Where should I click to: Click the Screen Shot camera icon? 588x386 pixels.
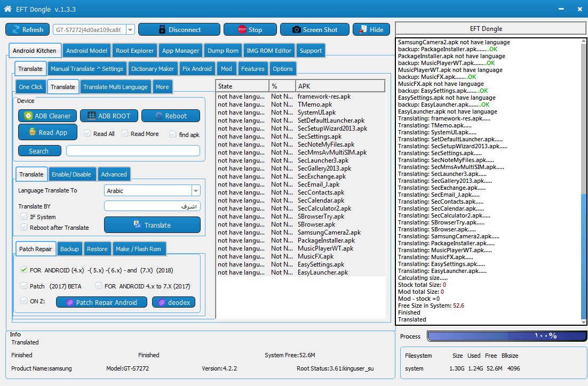297,29
